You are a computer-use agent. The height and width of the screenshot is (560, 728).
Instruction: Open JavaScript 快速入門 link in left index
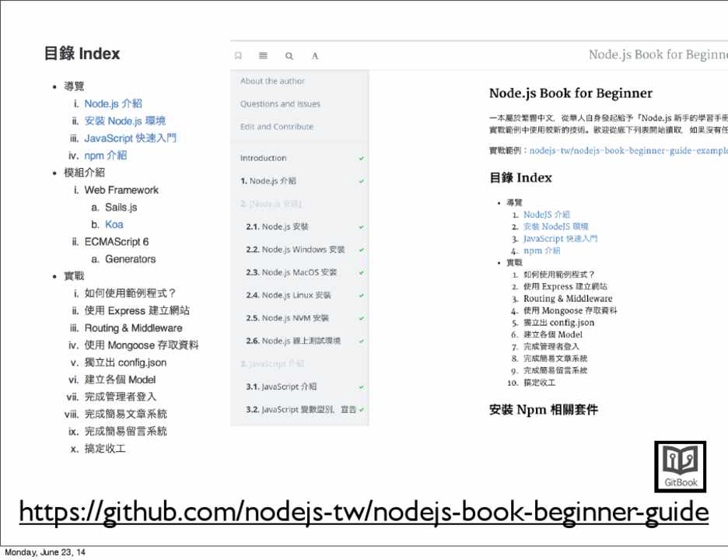[130, 138]
